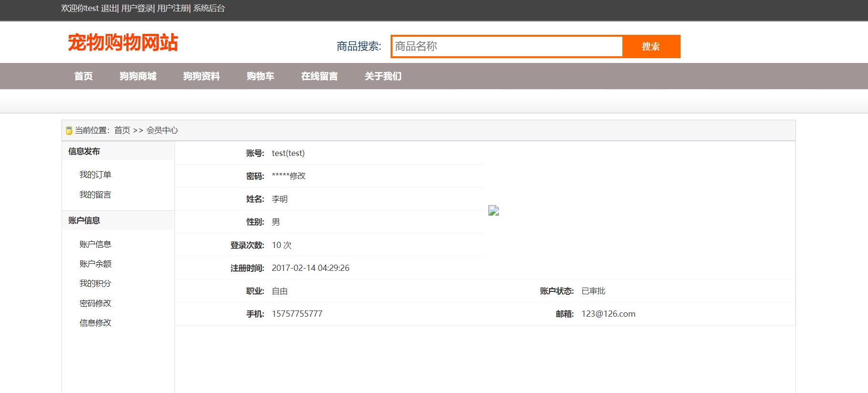
Task: Click the 欢迎你test greeting text
Action: (80, 8)
